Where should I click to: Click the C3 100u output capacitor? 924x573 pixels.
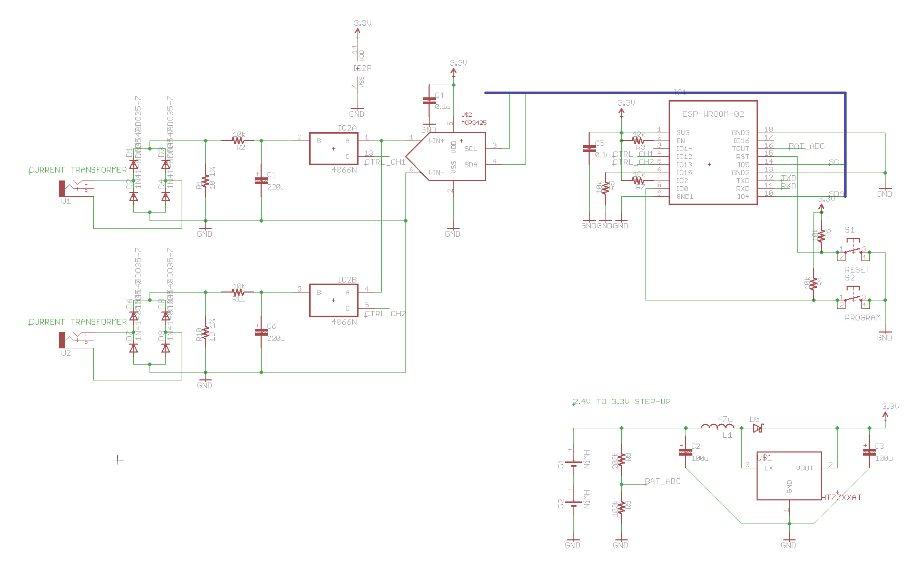coord(869,452)
